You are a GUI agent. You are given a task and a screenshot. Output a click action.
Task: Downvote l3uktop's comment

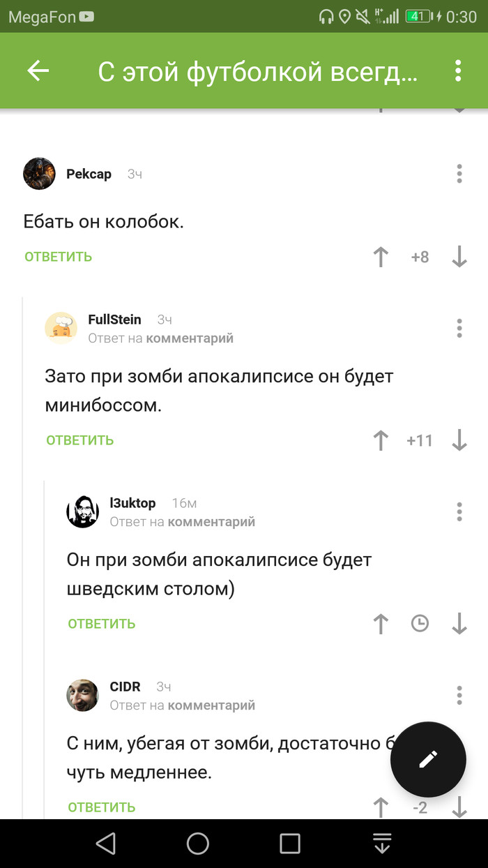click(459, 624)
